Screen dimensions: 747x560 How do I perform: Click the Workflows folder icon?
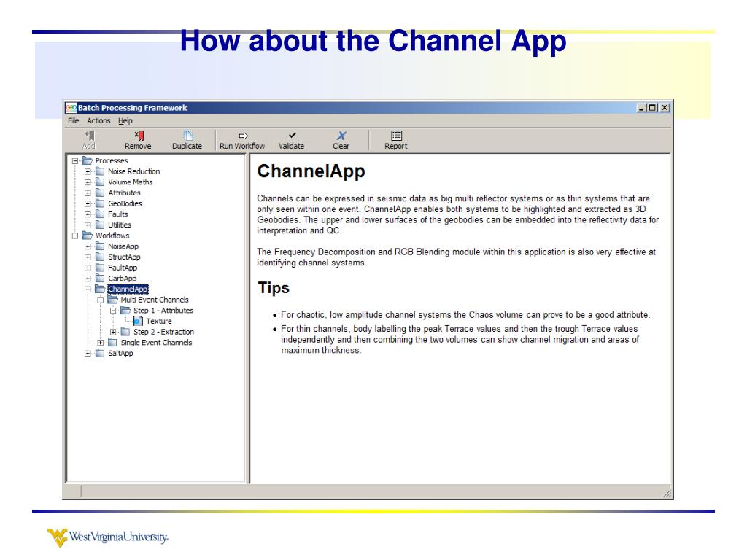tap(88, 236)
